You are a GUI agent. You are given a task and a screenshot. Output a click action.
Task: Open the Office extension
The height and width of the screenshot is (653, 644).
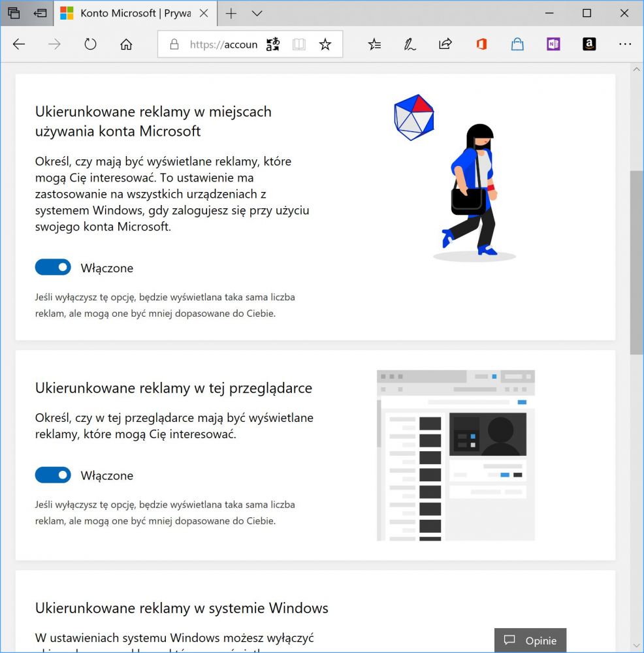coord(481,44)
